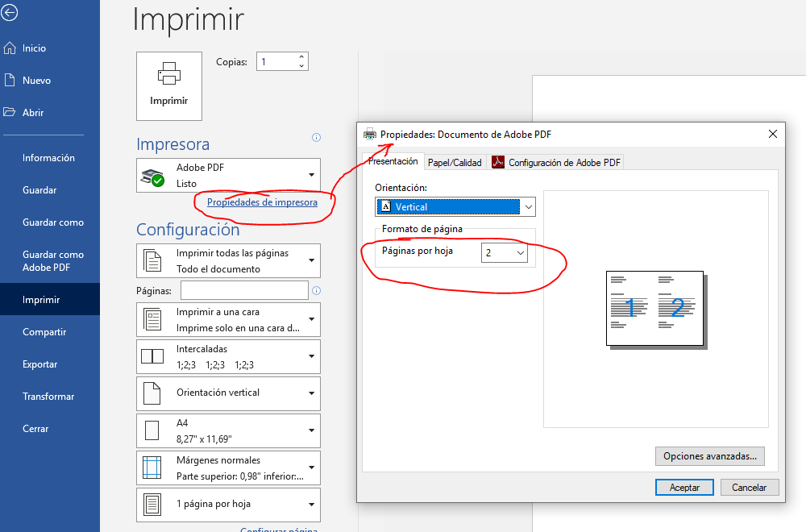The width and height of the screenshot is (806, 532).
Task: Select Guardar como Adobe PDF in sidebar
Action: (x=50, y=260)
